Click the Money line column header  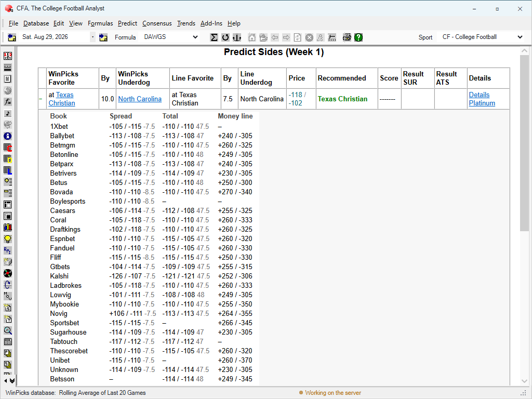coord(235,116)
